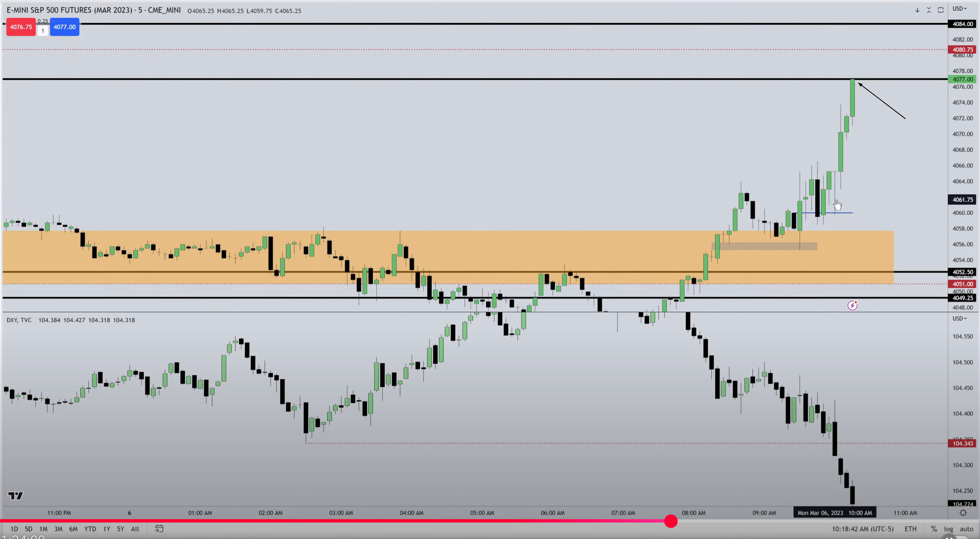Select the 1M date range
The image size is (980, 539).
coord(43,529)
